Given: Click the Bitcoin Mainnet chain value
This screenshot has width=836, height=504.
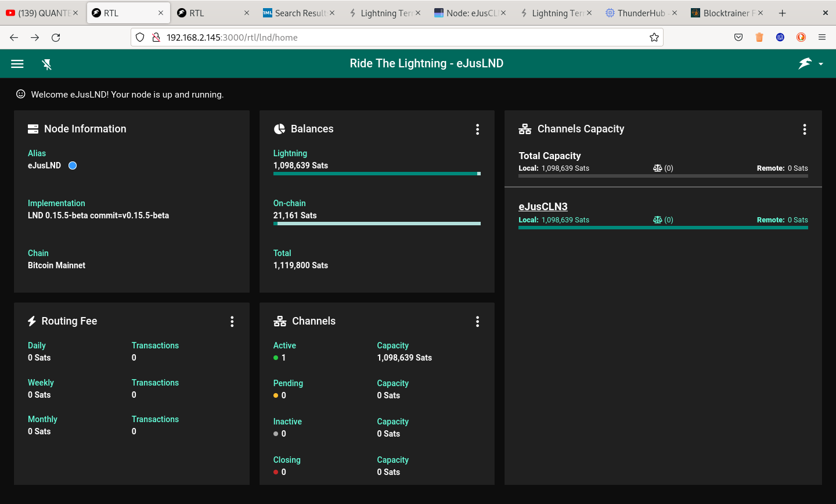Looking at the screenshot, I should (56, 265).
